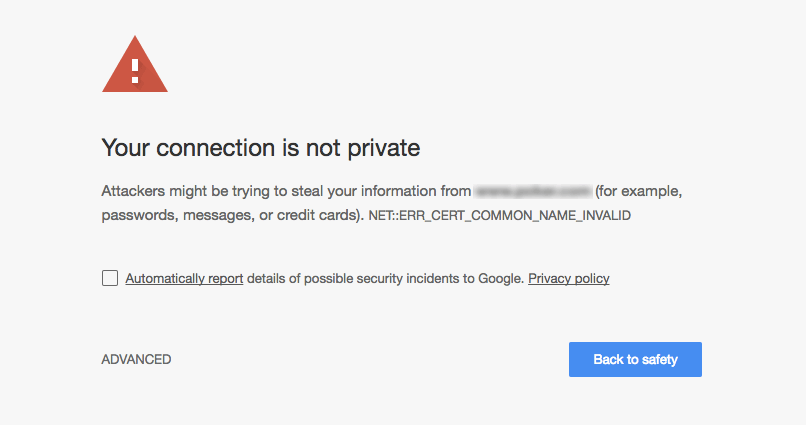
Task: Click the NET::ERR_CERT_COMMON_NAME_INVALID error code
Action: (499, 215)
